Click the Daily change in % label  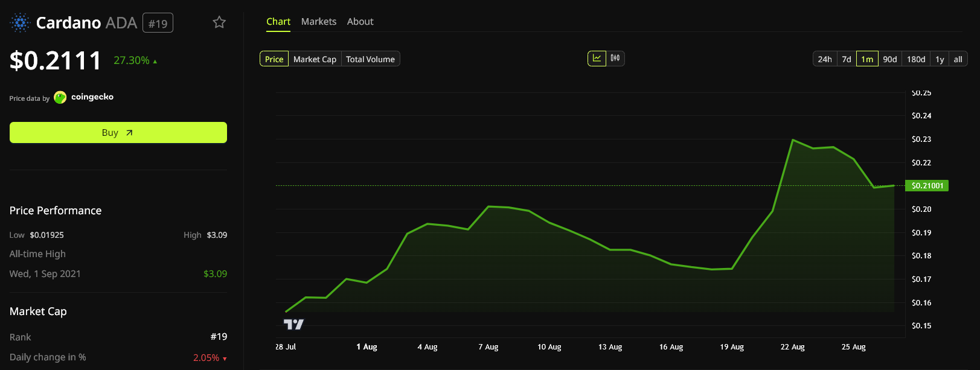pos(48,357)
